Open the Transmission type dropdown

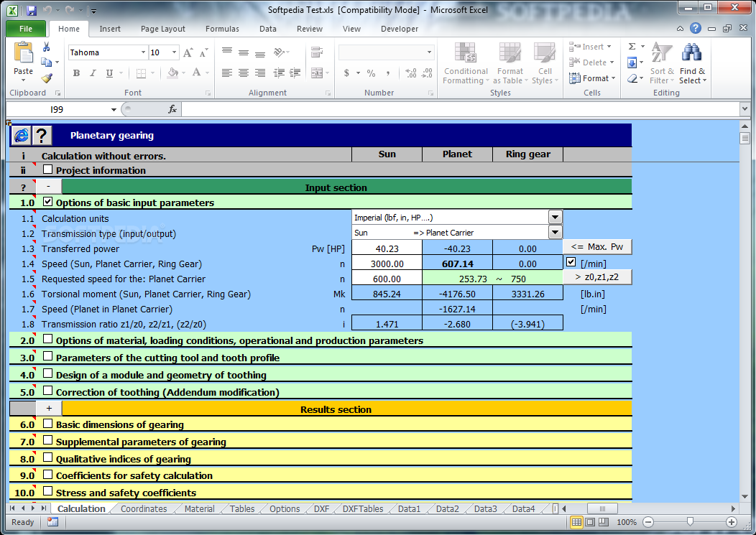[555, 233]
